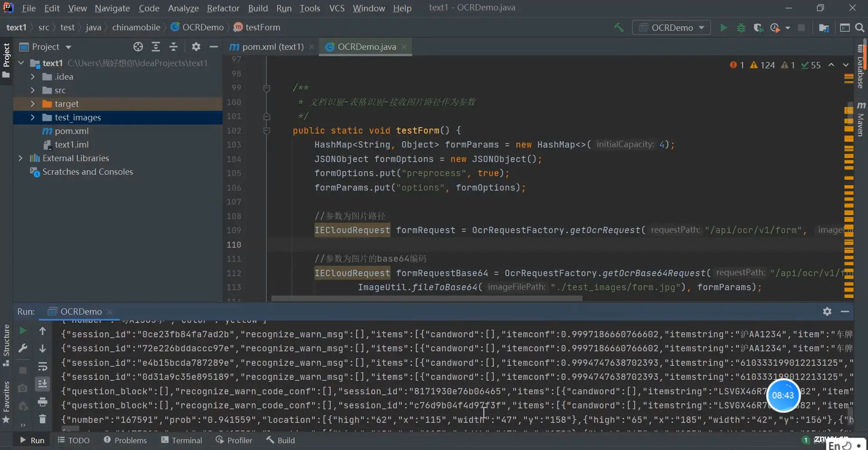Open the Navigate menu
Viewport: 868px width, 450px height.
(112, 8)
